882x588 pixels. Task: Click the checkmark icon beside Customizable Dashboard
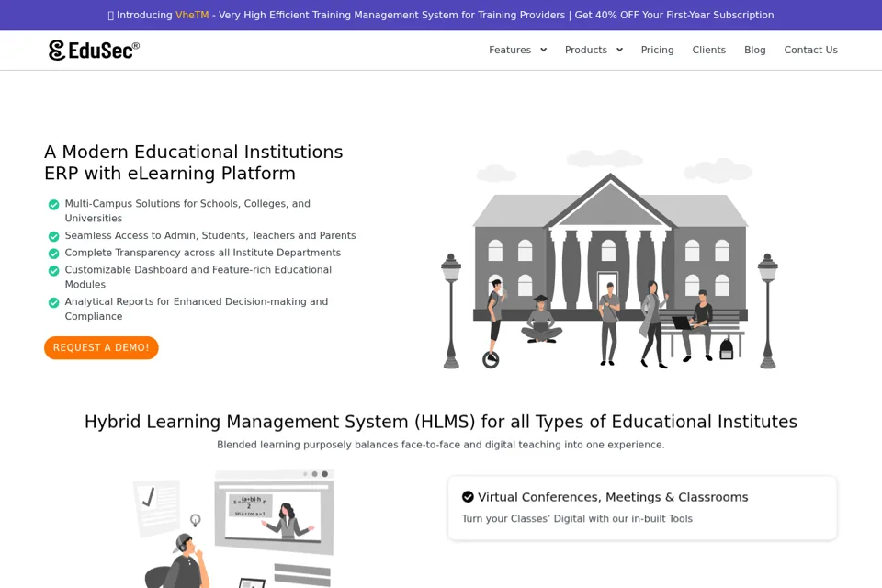coord(54,271)
